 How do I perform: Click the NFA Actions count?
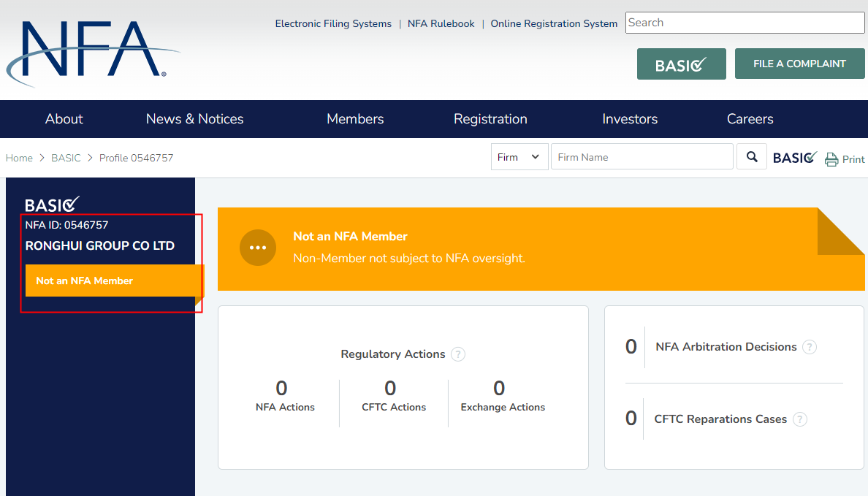coord(282,388)
